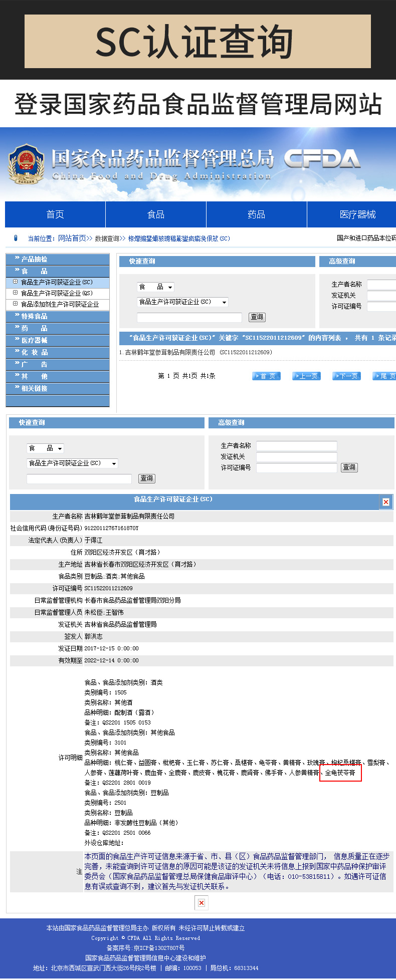Click lower quick search text field
This screenshot has width=396, height=980.
pos(79,478)
